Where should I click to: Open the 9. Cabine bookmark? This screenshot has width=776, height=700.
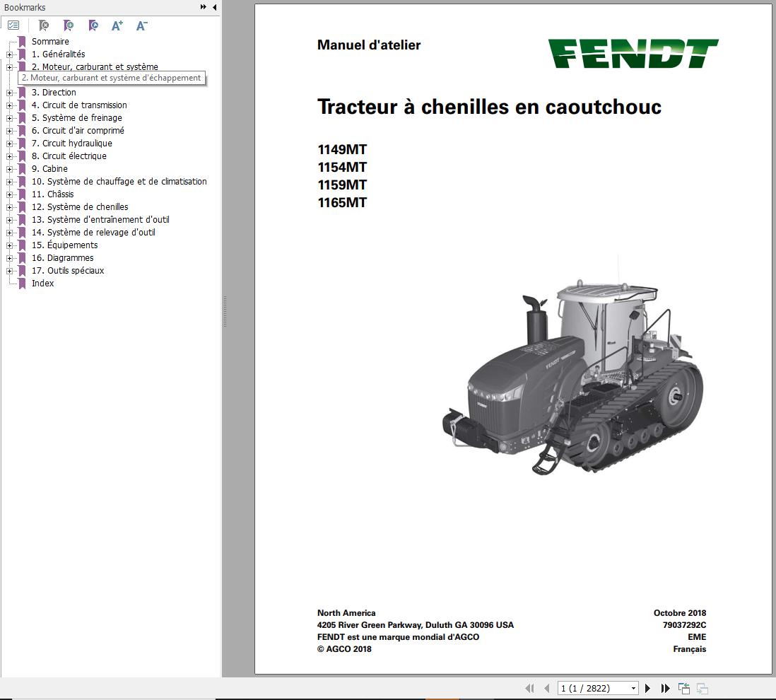(x=49, y=169)
